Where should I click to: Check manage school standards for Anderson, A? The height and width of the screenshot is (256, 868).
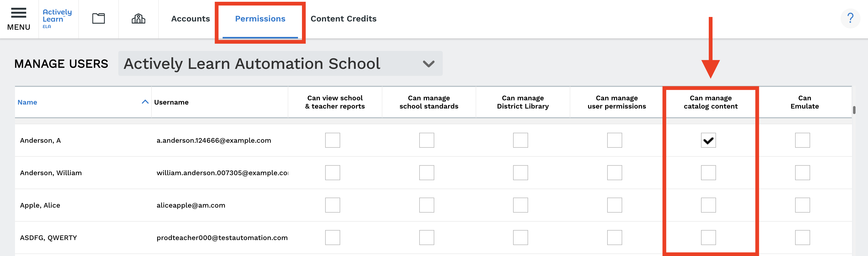(x=427, y=140)
